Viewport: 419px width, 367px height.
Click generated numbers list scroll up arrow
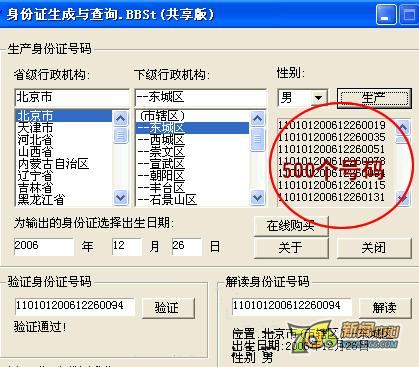coord(402,127)
